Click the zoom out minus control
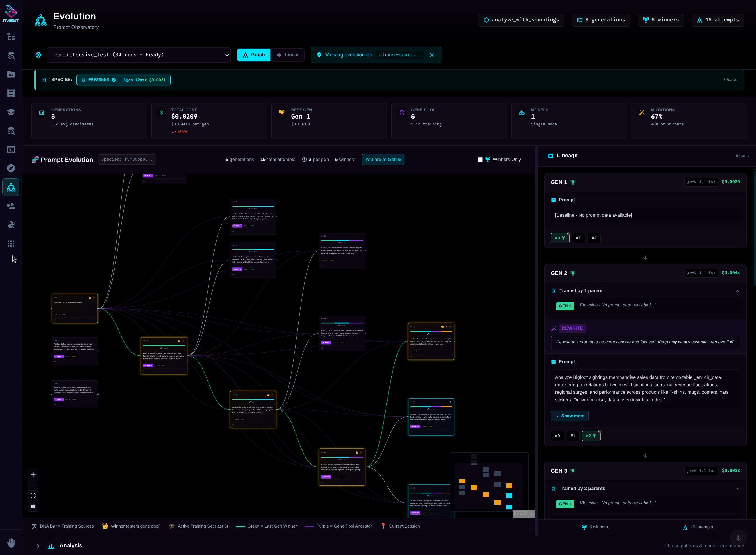 click(33, 485)
